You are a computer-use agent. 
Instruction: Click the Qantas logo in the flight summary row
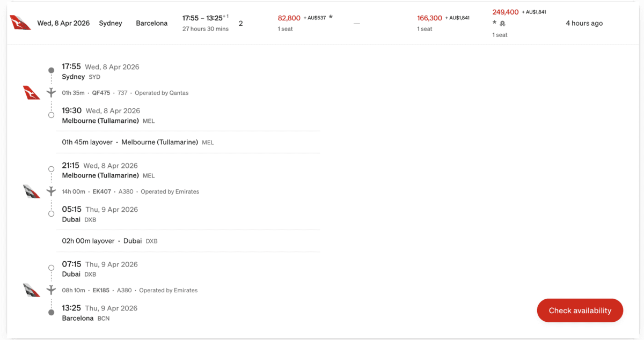tap(20, 23)
